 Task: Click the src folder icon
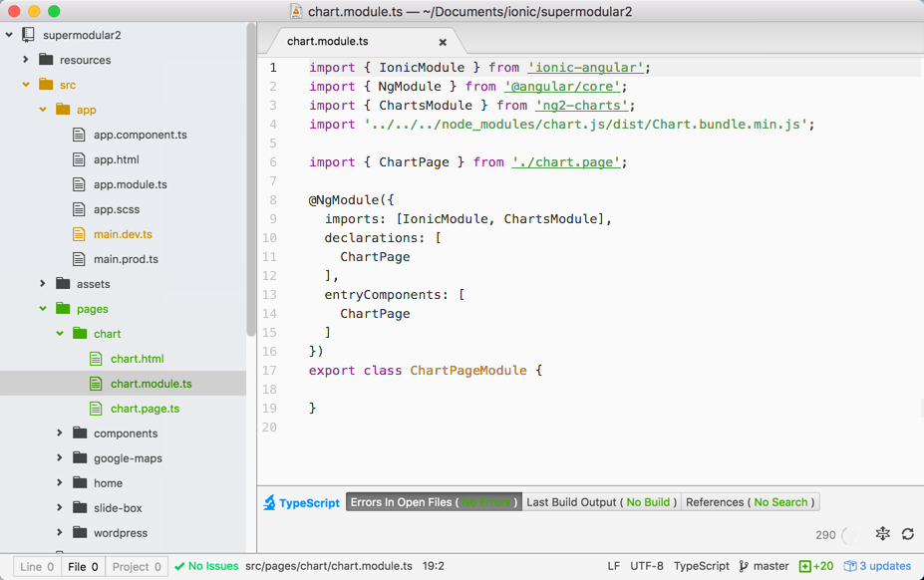tap(46, 85)
